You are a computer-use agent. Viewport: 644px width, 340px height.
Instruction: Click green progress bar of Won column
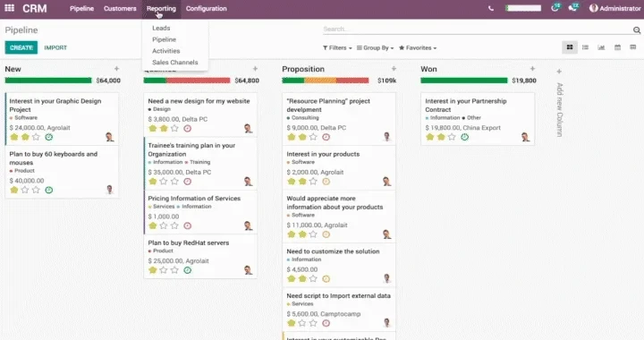463,81
